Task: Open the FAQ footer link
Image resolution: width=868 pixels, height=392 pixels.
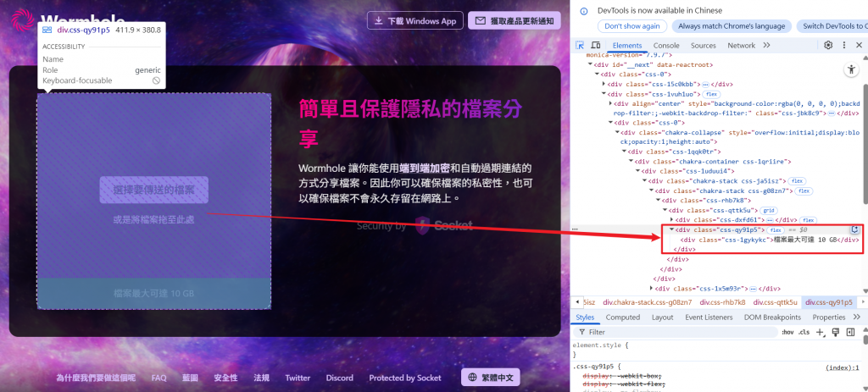Action: point(159,378)
